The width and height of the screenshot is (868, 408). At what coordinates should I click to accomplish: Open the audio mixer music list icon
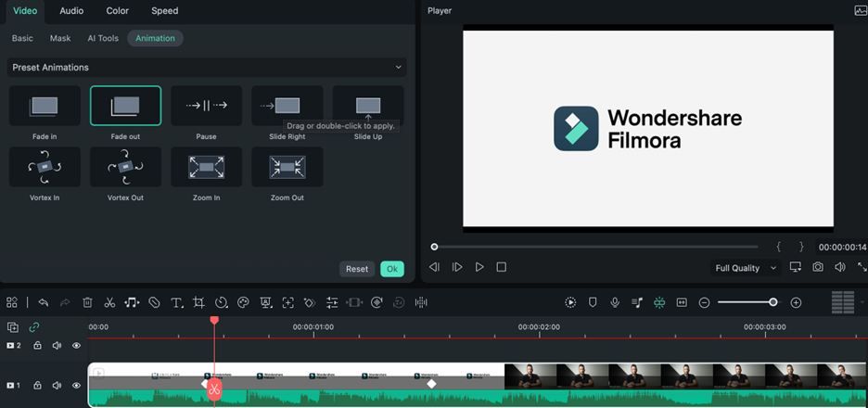637,302
